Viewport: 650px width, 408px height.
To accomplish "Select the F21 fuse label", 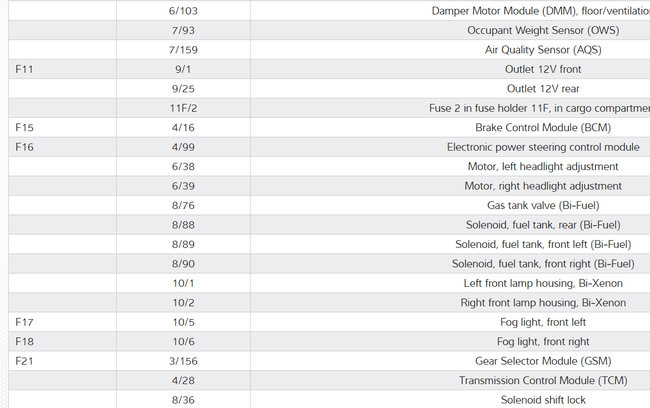I will [25, 361].
